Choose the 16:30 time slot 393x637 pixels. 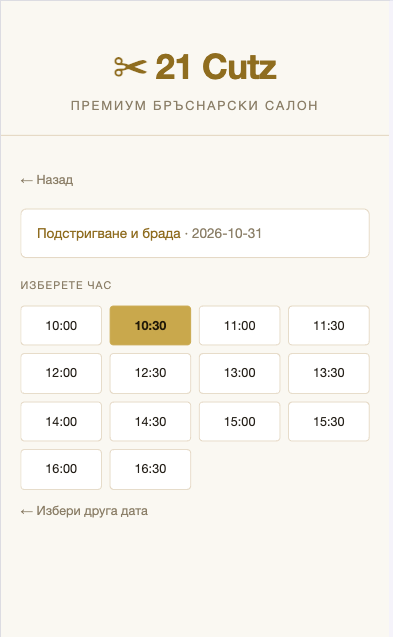[x=150, y=469]
